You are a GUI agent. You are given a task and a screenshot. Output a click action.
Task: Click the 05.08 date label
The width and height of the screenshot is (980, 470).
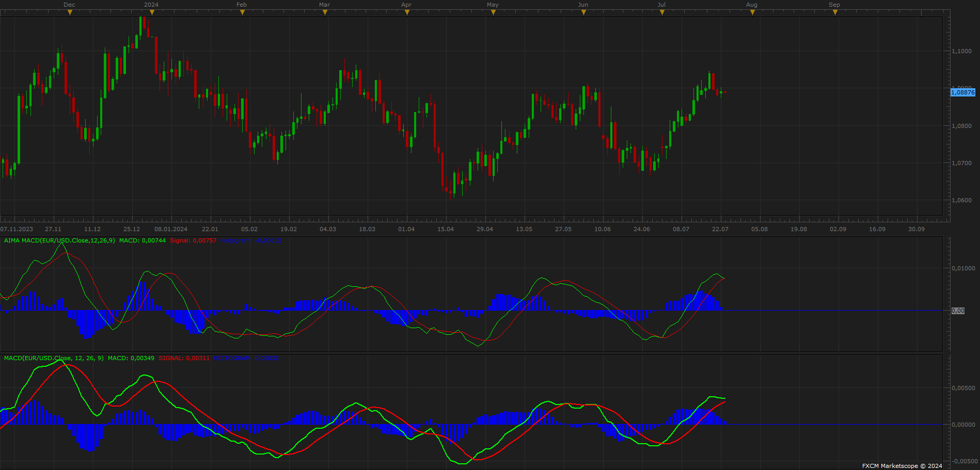coord(760,229)
